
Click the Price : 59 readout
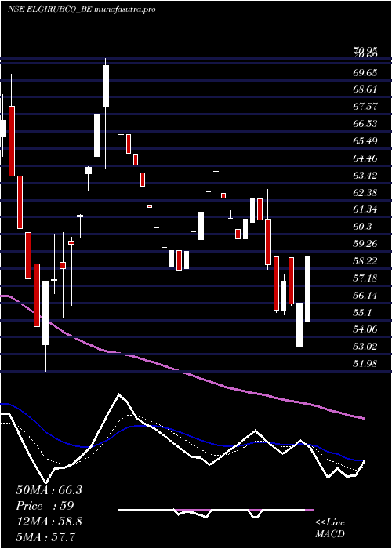pos(45,506)
